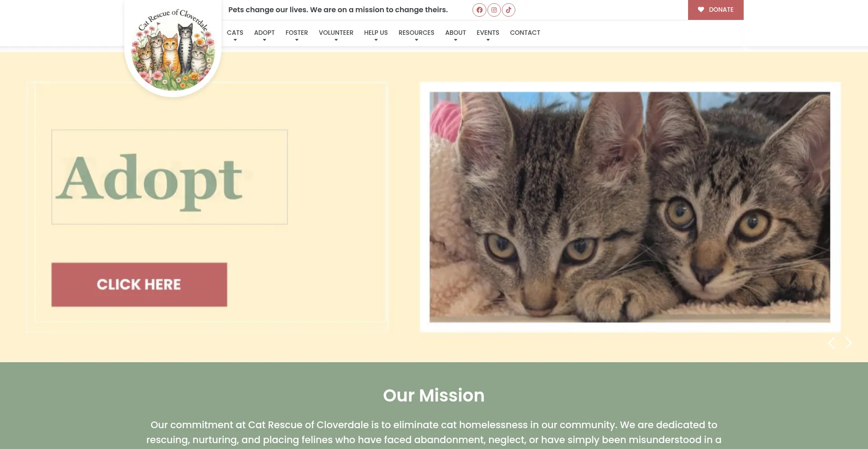Open the Instagram social icon
This screenshot has width=868, height=449.
[494, 10]
